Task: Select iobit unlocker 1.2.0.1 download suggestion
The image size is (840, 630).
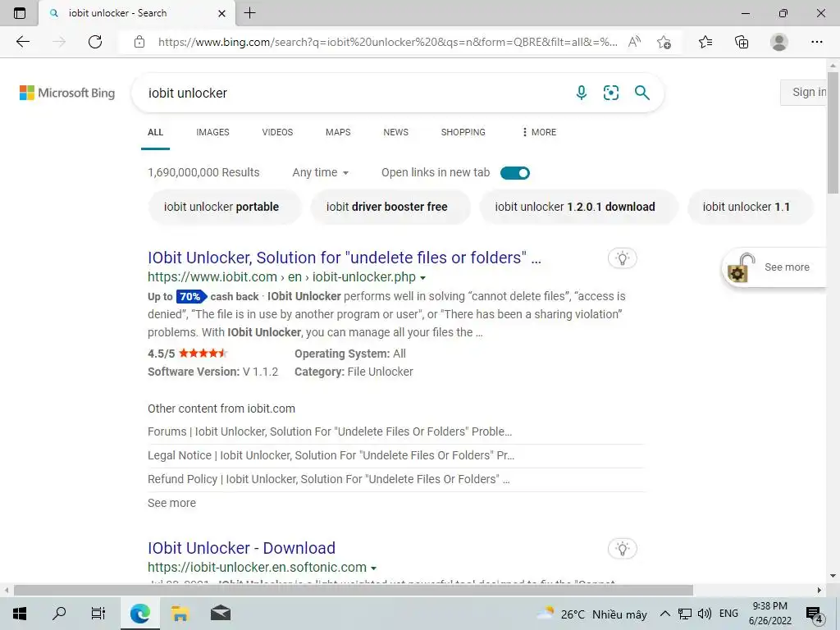Action: click(x=578, y=207)
